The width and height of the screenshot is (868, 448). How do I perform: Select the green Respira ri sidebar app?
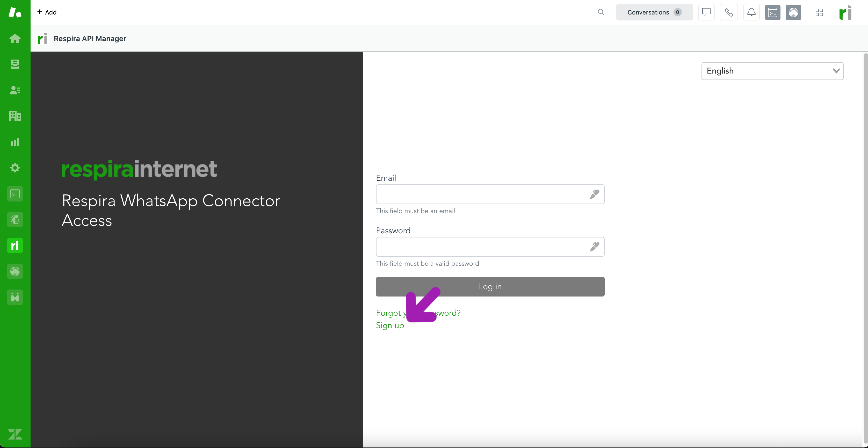[x=15, y=245]
